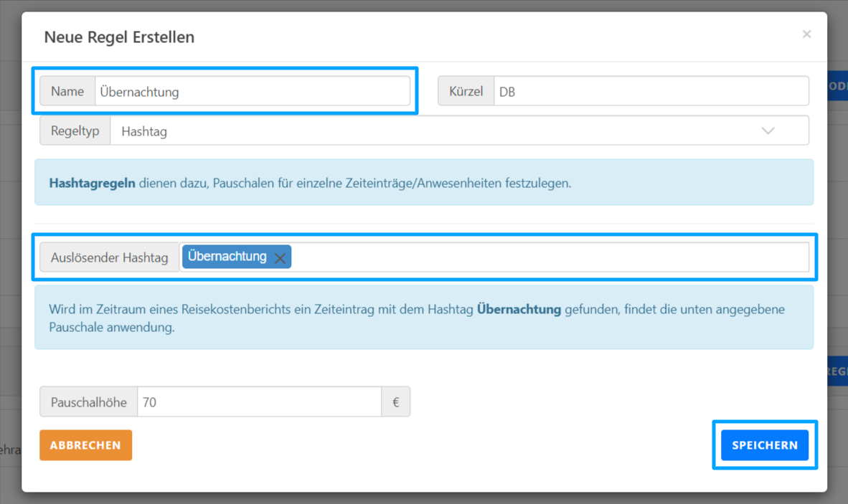Click the Name field label

(67, 90)
